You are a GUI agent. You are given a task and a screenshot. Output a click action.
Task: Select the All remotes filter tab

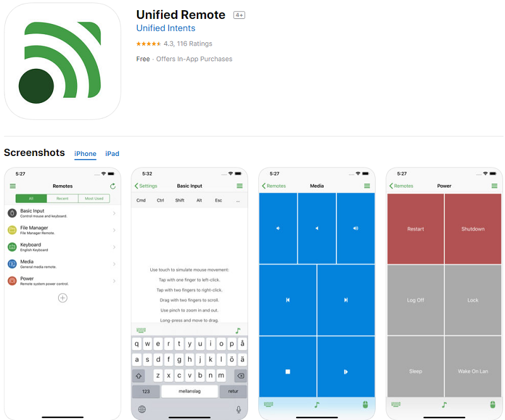pos(31,198)
